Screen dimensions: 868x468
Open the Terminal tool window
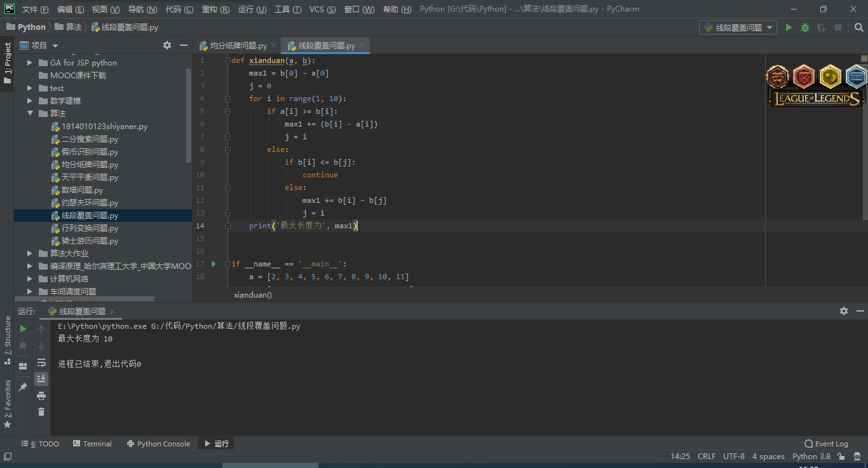tap(92, 444)
